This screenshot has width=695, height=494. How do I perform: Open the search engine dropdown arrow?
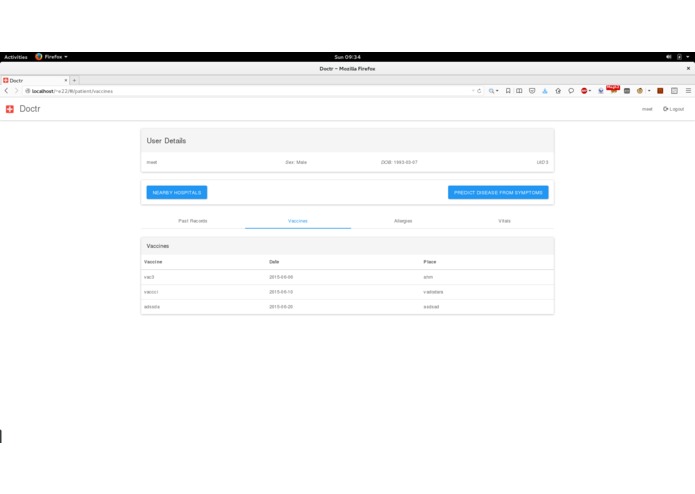(x=497, y=91)
